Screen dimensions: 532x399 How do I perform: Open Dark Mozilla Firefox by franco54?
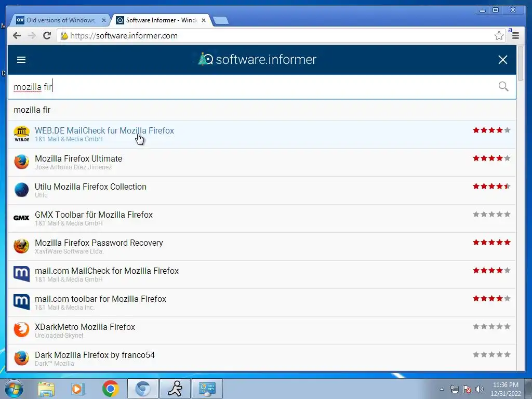pyautogui.click(x=262, y=358)
